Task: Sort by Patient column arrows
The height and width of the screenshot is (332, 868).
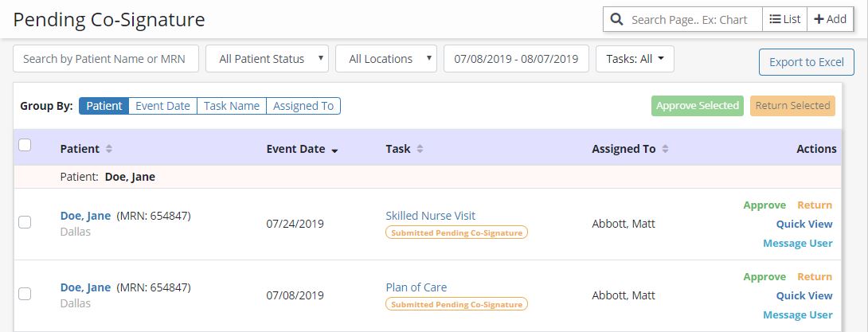Action: [109, 149]
